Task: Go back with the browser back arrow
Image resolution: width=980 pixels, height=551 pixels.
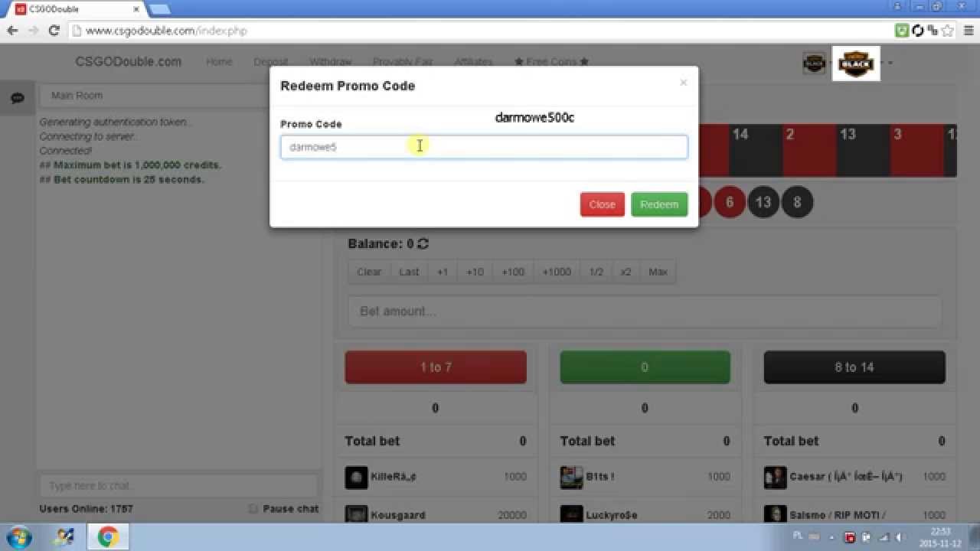Action: [x=12, y=31]
